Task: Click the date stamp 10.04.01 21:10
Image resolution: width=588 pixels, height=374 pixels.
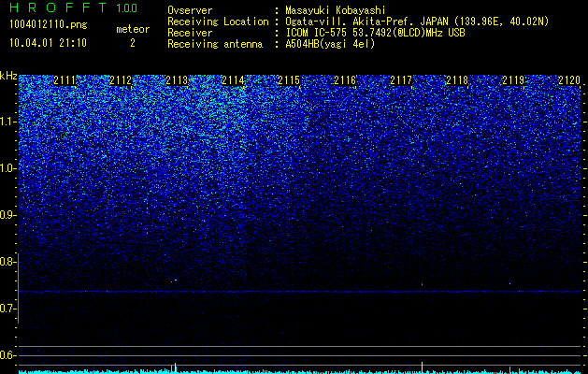Action: (x=48, y=43)
